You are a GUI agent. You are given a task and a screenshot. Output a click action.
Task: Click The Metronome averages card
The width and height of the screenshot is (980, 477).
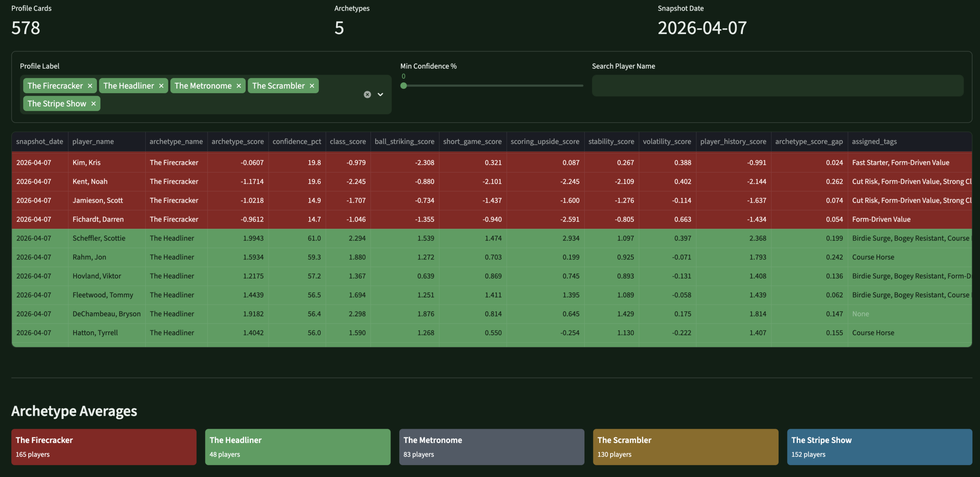tap(492, 447)
